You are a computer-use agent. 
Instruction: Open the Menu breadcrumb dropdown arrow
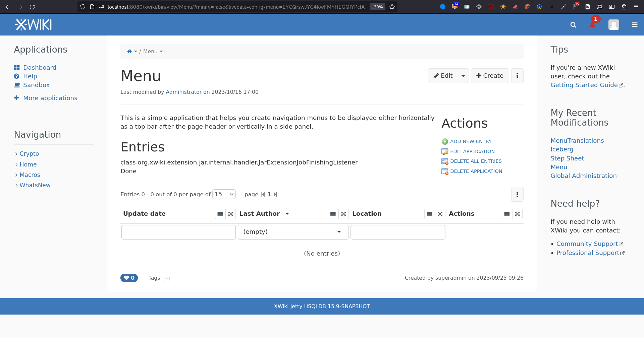tap(161, 51)
